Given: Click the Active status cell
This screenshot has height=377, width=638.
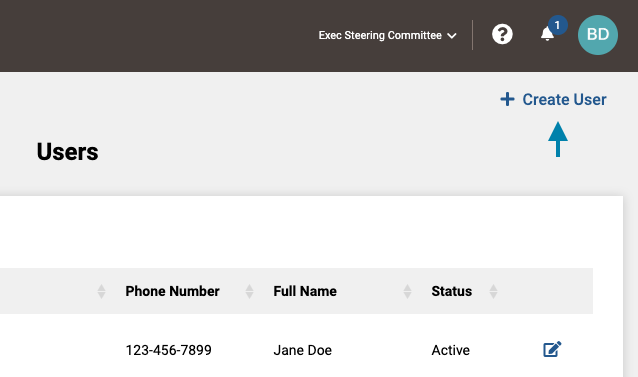Looking at the screenshot, I should (450, 350).
